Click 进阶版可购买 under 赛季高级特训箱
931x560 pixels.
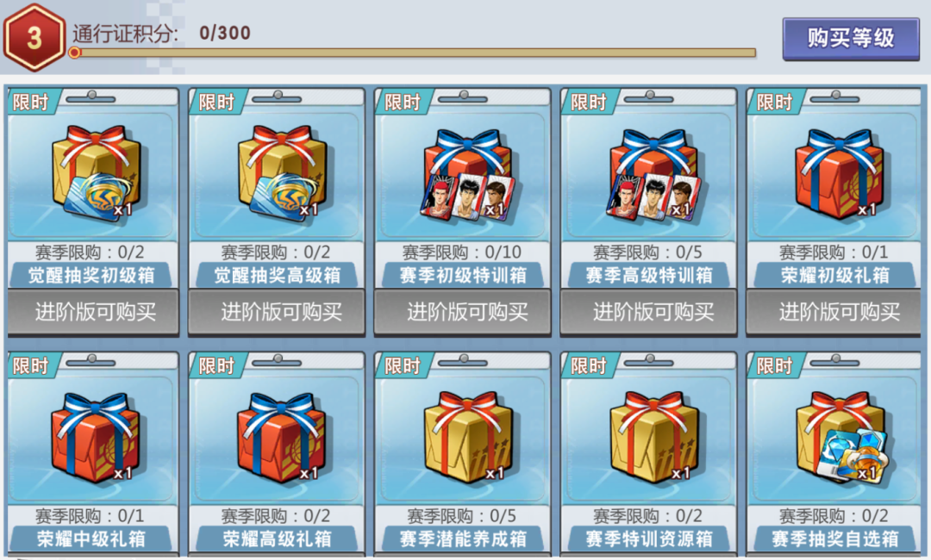pyautogui.click(x=652, y=311)
